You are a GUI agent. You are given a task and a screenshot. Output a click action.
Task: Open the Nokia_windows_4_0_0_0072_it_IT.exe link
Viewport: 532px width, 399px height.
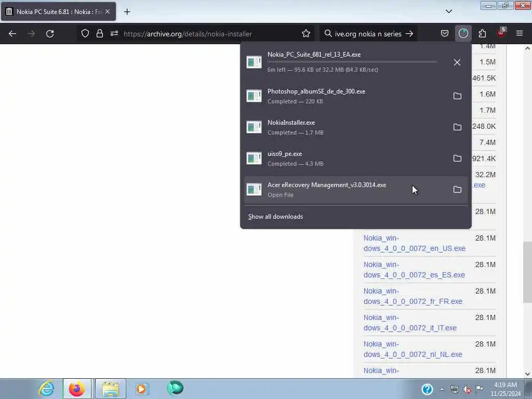(410, 323)
